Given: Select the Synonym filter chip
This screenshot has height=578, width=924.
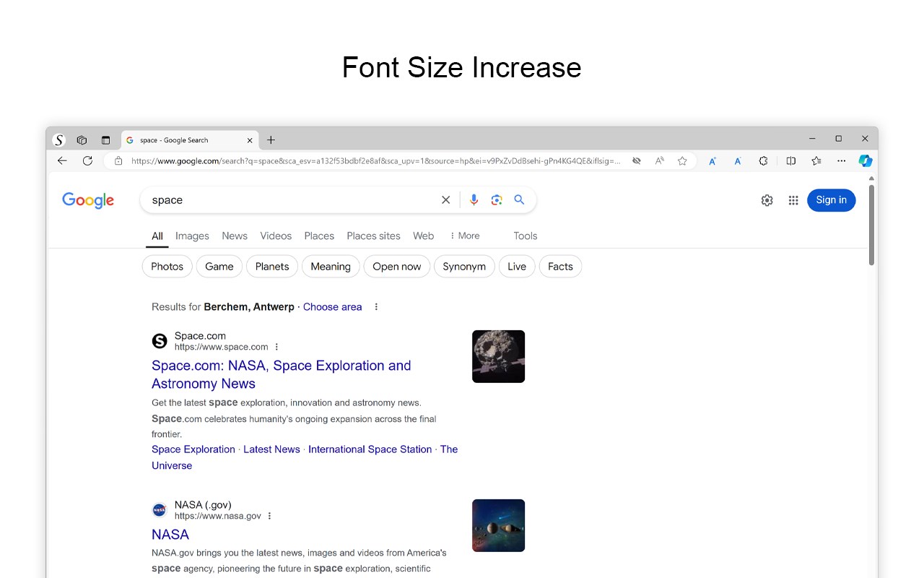Looking at the screenshot, I should pos(464,267).
